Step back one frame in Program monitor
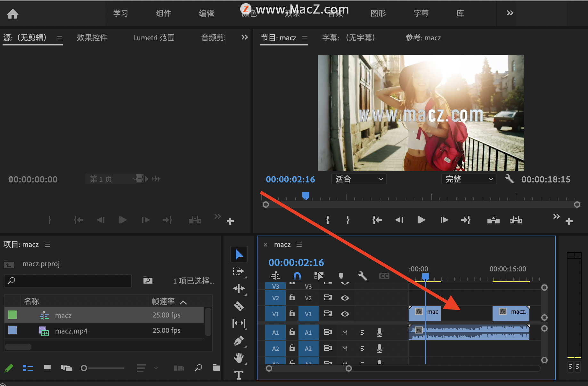Viewport: 588px width, 386px height. click(399, 220)
